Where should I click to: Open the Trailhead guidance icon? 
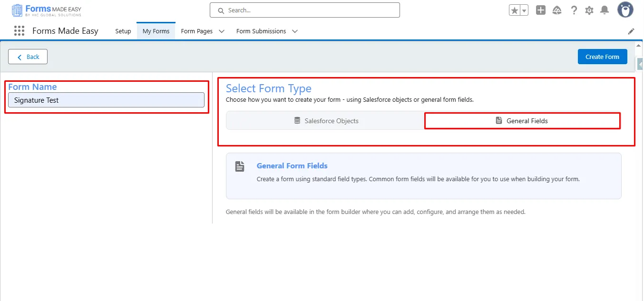557,10
